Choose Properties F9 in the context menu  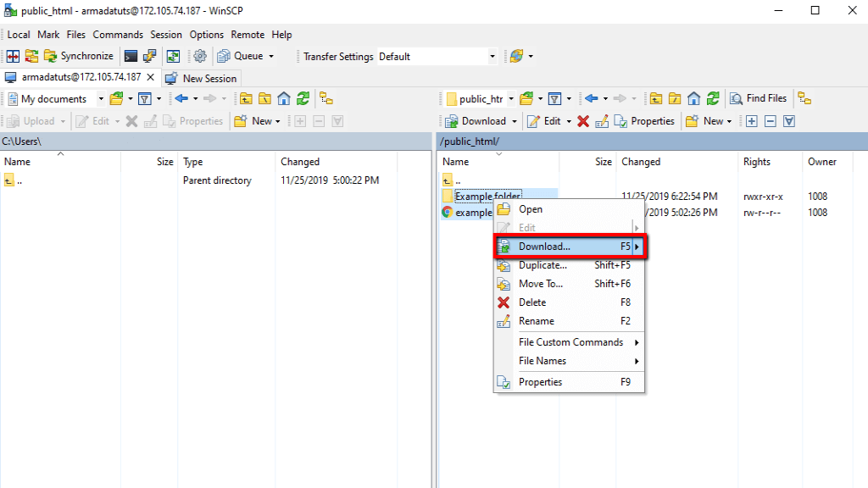click(x=569, y=382)
